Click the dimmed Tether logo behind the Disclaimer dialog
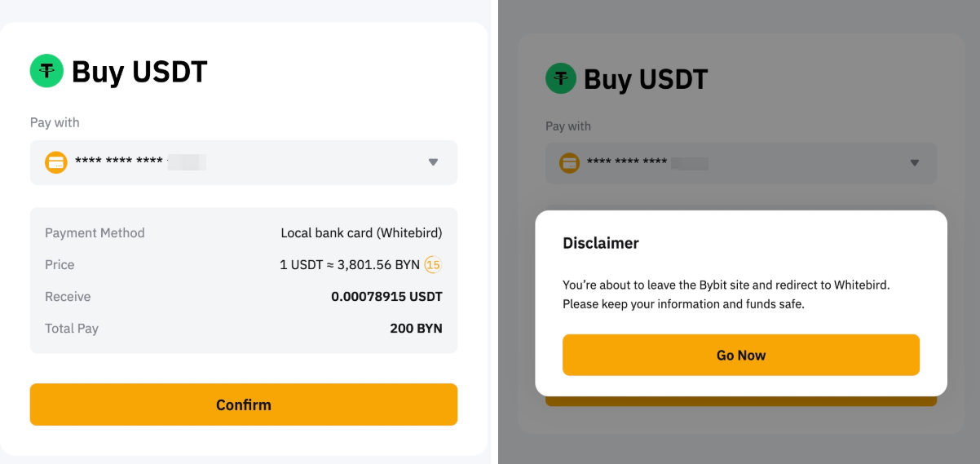The image size is (980, 464). [561, 79]
